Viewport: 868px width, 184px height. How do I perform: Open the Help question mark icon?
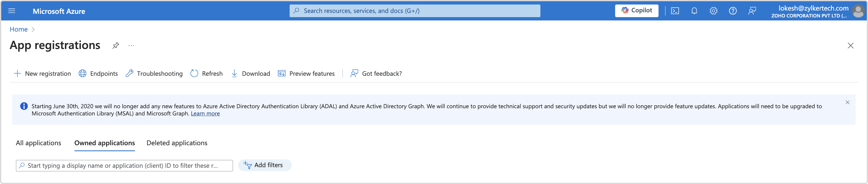point(733,11)
